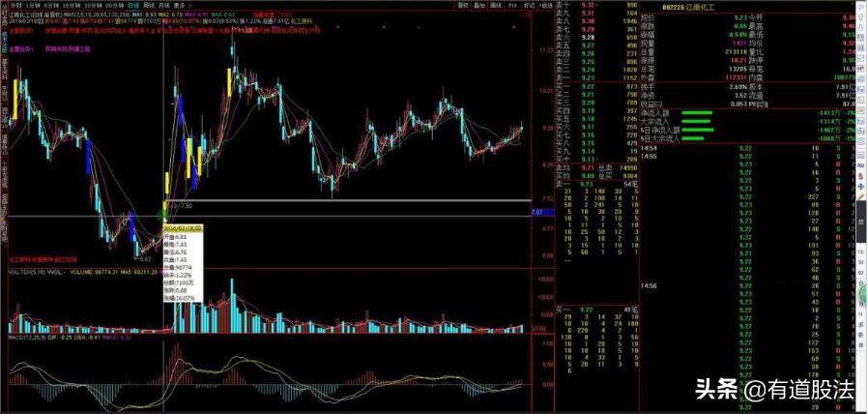Click the 14:56 tick trade row
868x414 pixels.
[x=747, y=286]
